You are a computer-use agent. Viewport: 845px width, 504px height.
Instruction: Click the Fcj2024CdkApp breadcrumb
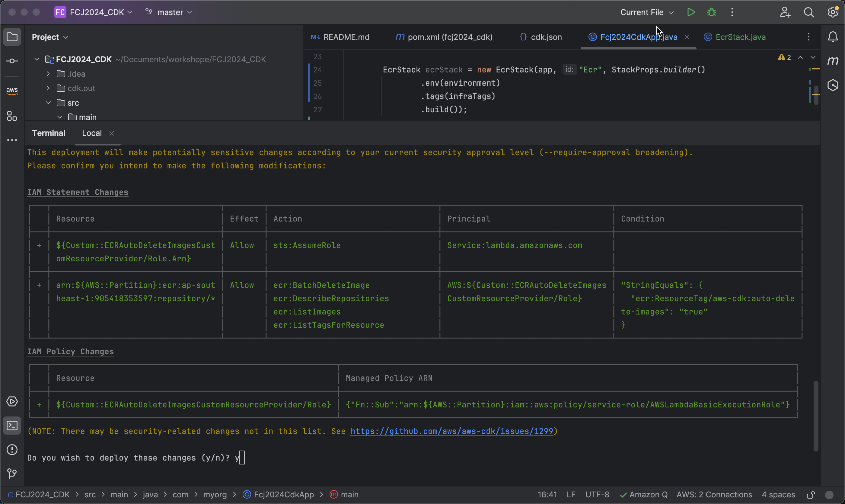pos(279,495)
